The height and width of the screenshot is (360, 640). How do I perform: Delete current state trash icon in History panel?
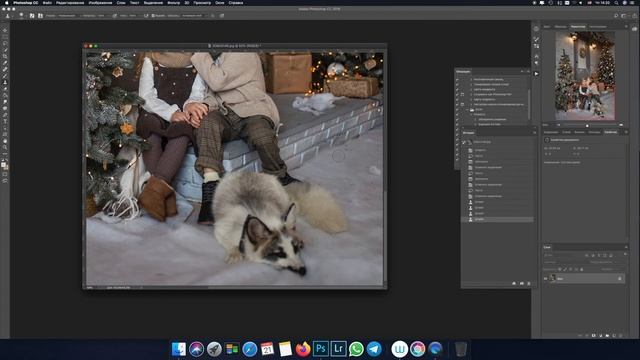tap(529, 283)
